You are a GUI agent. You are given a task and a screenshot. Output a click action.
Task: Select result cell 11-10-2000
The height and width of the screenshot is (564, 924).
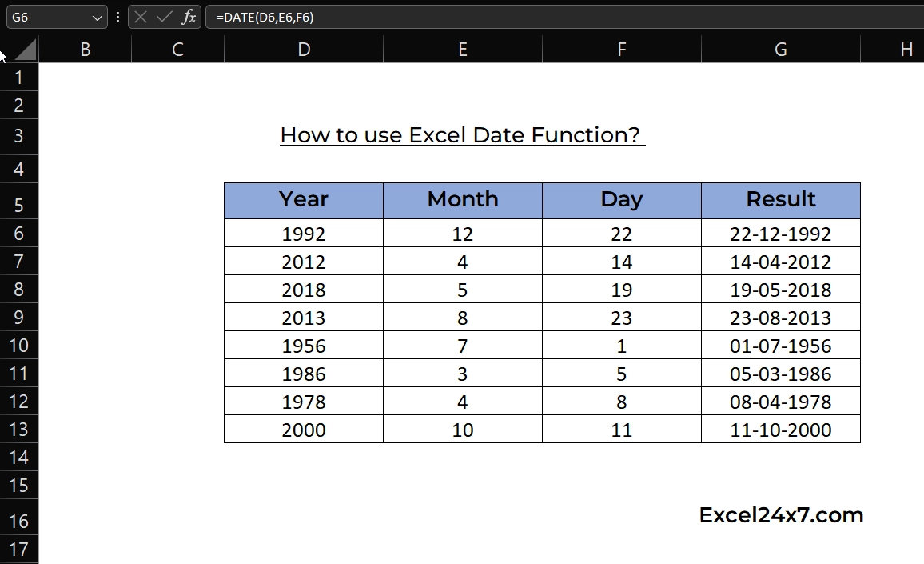click(781, 429)
